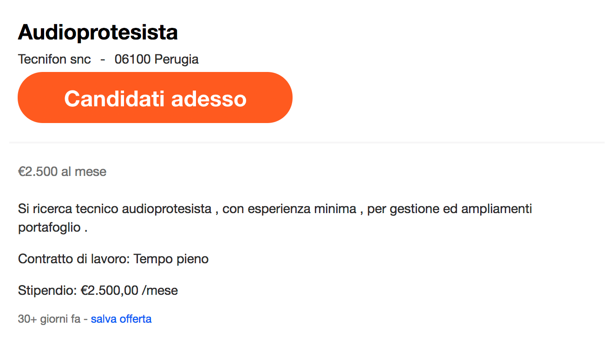Screen dimensions: 613x364
Task: Save the job via salva offerta link
Action: pyautogui.click(x=121, y=319)
